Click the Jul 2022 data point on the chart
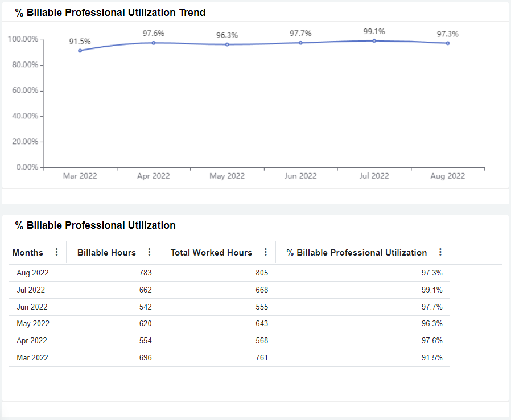The image size is (511, 420). 374,40
